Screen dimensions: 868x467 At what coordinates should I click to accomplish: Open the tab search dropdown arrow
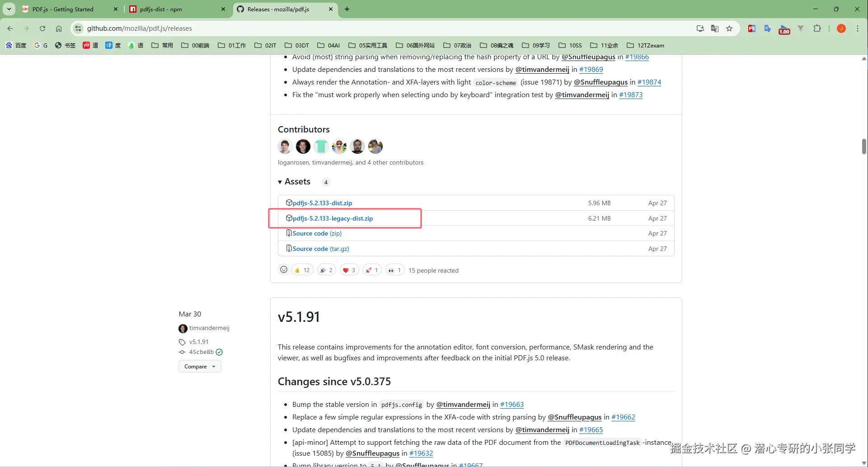pos(9,9)
